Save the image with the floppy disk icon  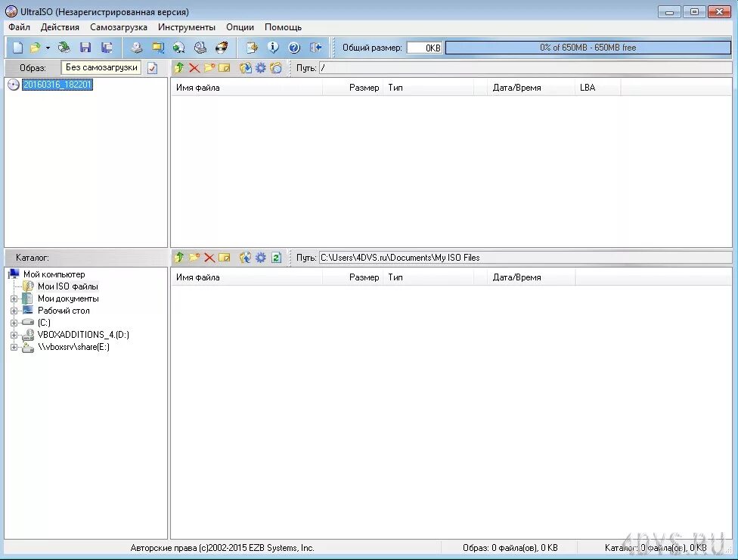coord(85,48)
